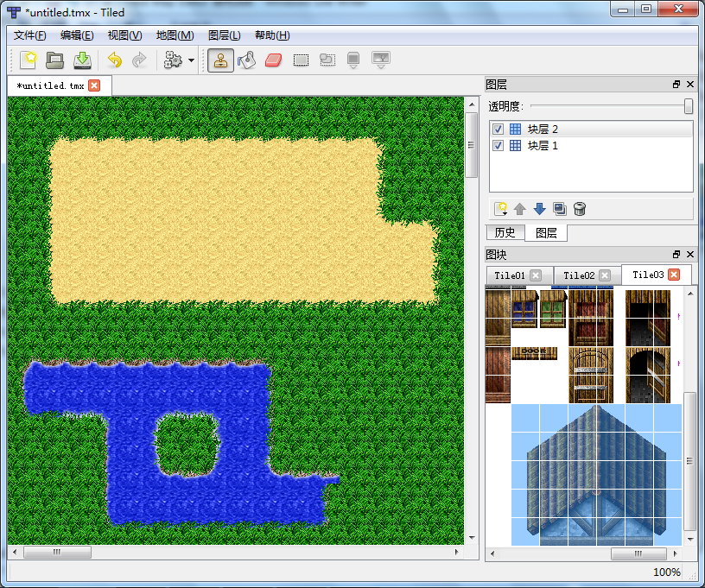The height and width of the screenshot is (588, 705).
Task: Switch to the 历史 tab
Action: pyautogui.click(x=505, y=232)
